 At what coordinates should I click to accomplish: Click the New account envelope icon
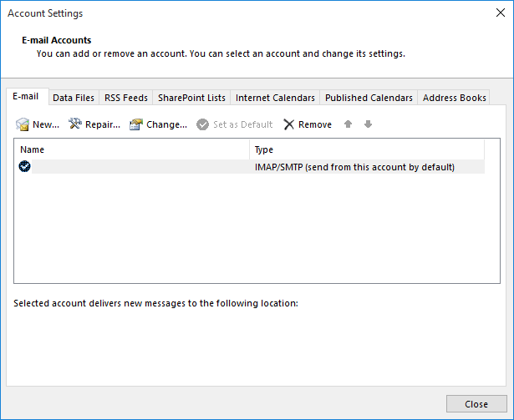pos(23,124)
